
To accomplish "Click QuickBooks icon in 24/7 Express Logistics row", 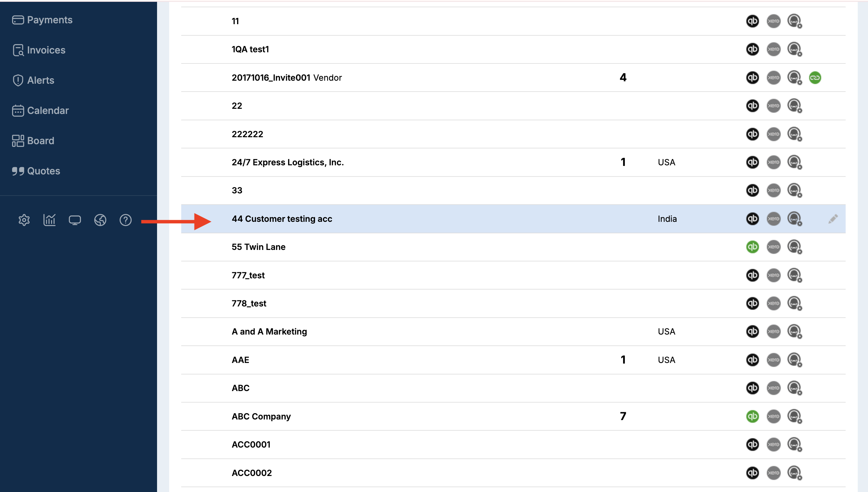I will [752, 162].
